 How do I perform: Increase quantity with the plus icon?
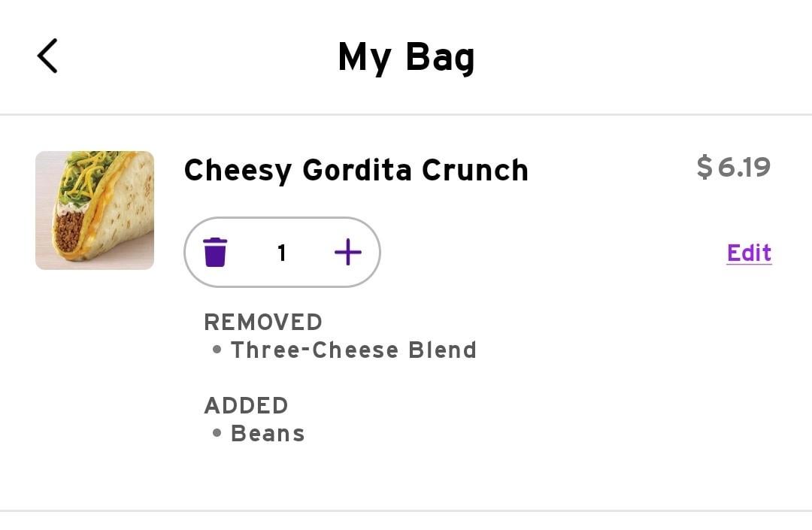pyautogui.click(x=348, y=252)
